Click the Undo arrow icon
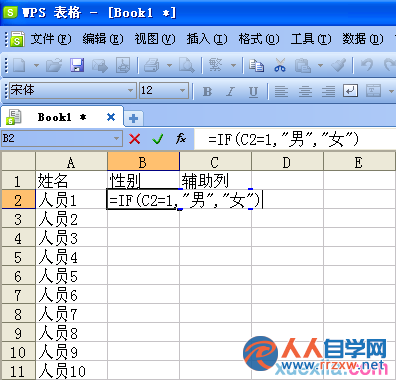The height and width of the screenshot is (380, 396). point(367,65)
